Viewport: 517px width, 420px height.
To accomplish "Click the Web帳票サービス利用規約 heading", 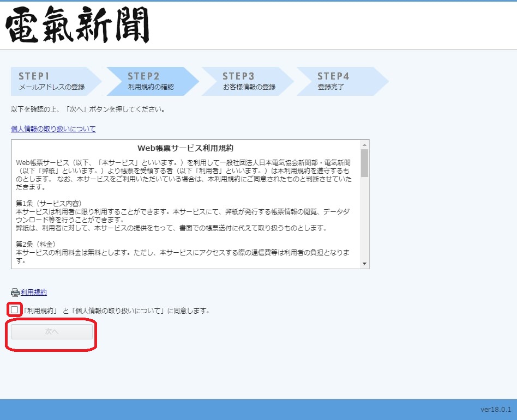I will 185,148.
